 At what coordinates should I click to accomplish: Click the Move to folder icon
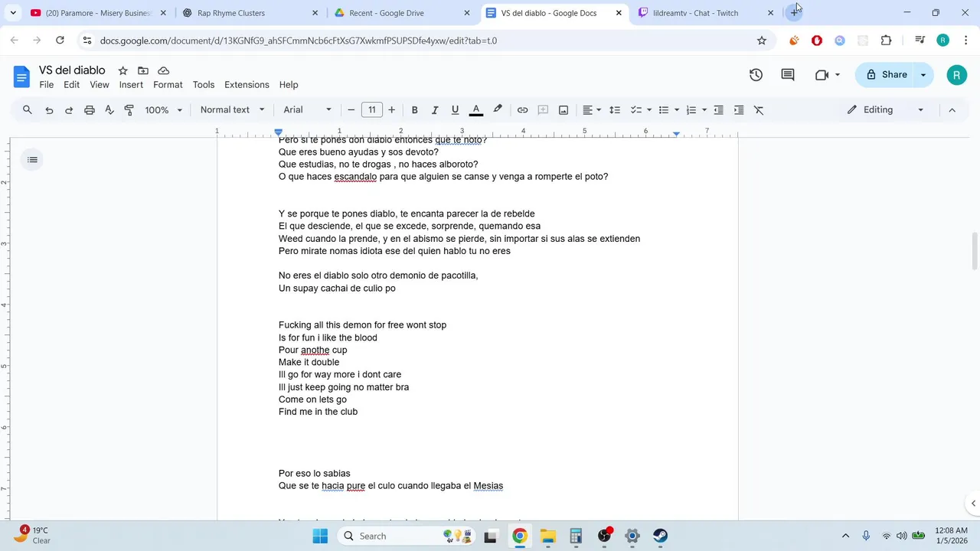(143, 70)
